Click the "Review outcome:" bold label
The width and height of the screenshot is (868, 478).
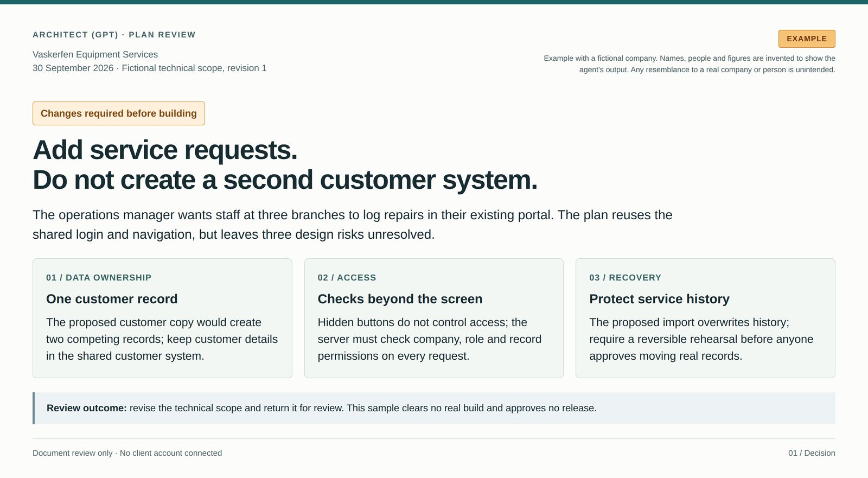[87, 408]
